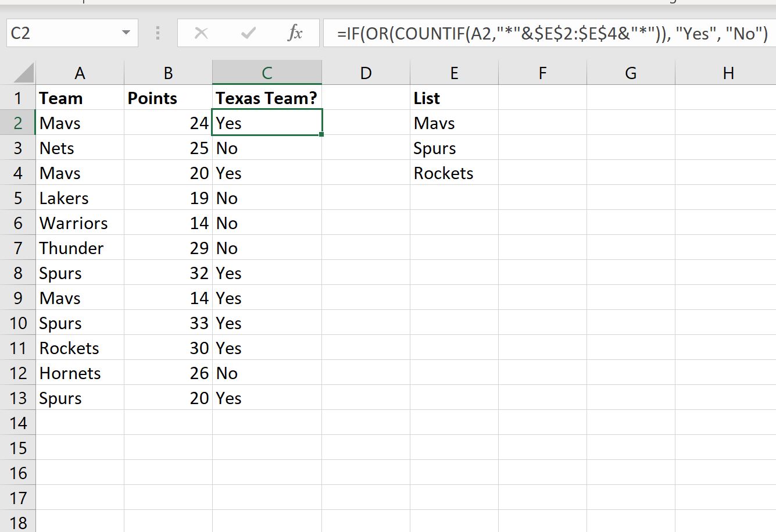This screenshot has height=532, width=776.
Task: Select points cell with value 26
Action: (168, 373)
